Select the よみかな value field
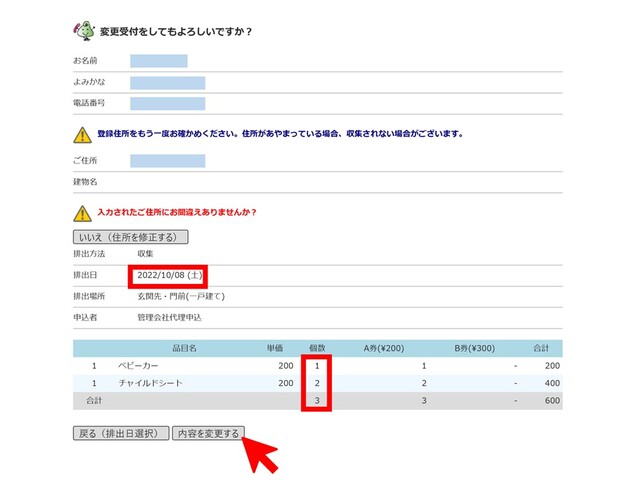Image resolution: width=640 pixels, height=480 pixels. click(x=168, y=82)
